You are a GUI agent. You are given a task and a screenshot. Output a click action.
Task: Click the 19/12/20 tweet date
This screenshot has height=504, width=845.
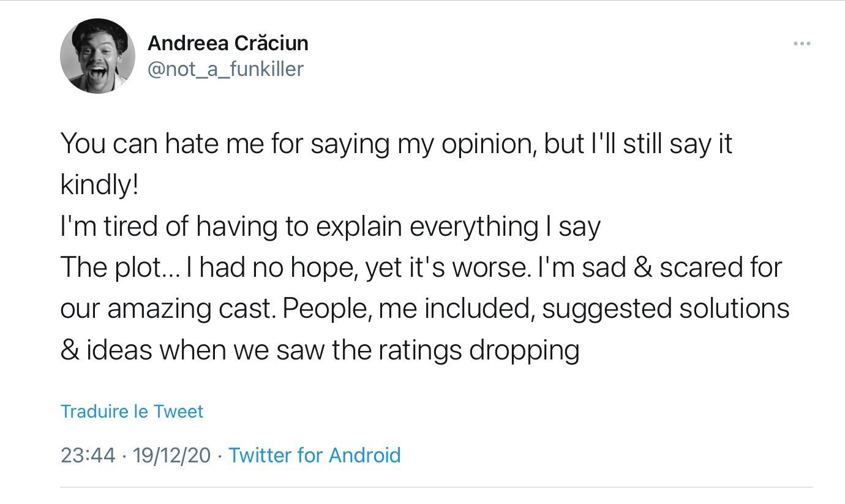click(170, 455)
